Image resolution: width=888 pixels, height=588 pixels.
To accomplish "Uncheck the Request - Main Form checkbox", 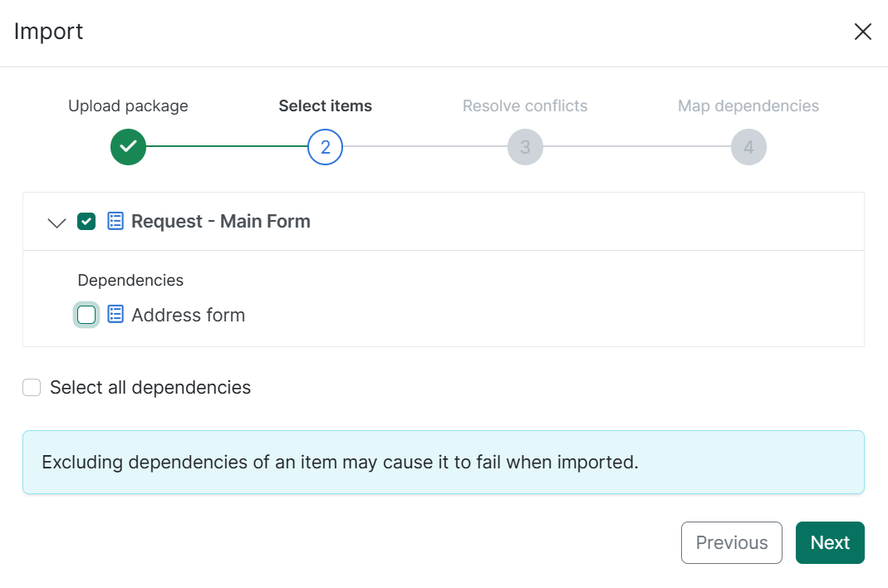I will (86, 221).
